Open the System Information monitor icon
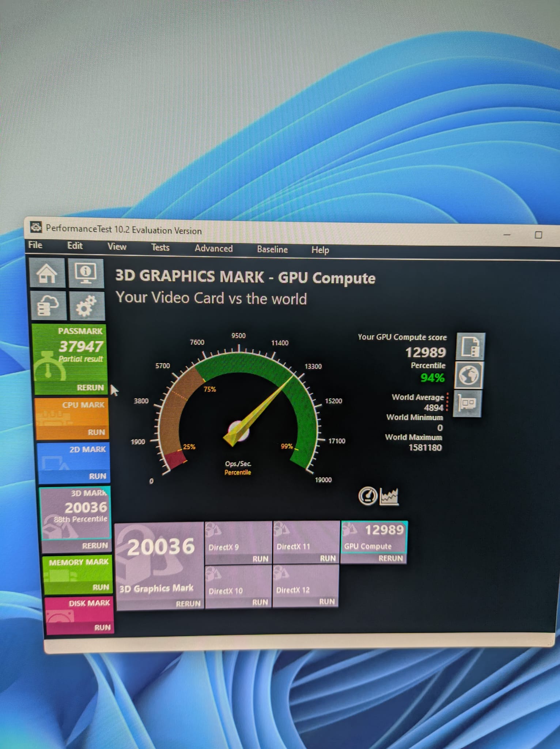560x749 pixels. click(x=86, y=273)
